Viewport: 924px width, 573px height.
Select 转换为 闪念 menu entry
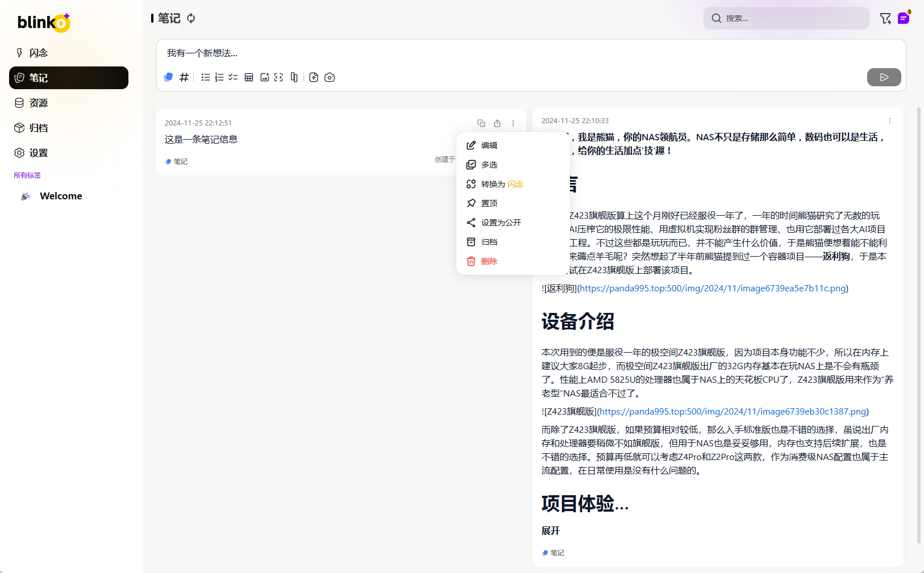click(x=513, y=184)
